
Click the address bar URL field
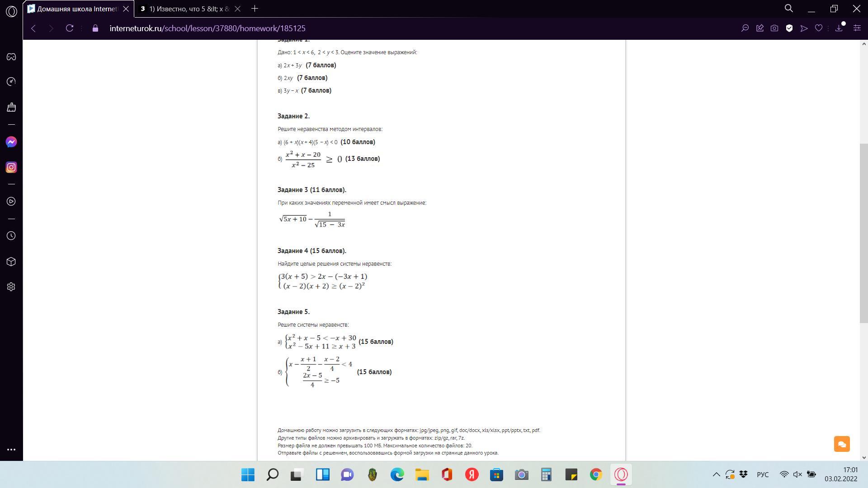pyautogui.click(x=207, y=28)
